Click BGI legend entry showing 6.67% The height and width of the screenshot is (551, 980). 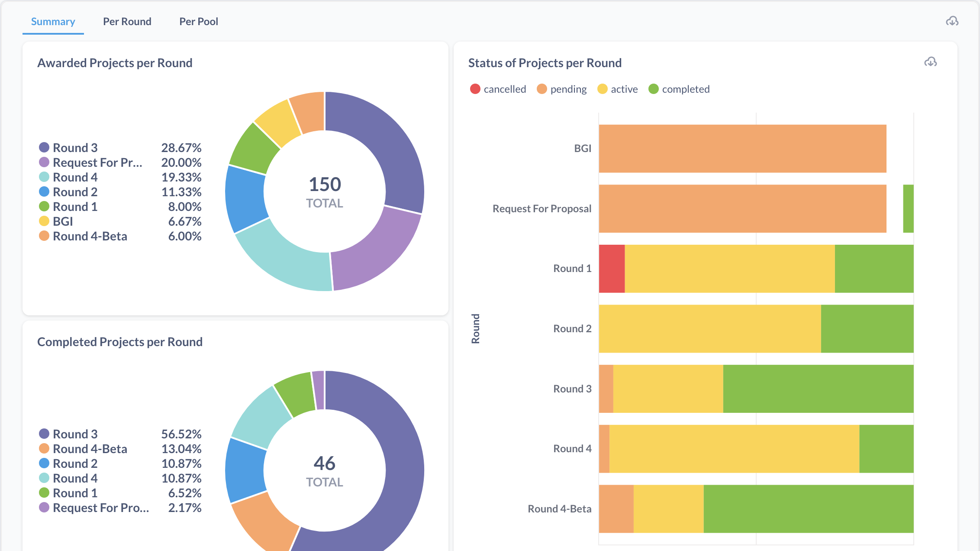point(120,221)
